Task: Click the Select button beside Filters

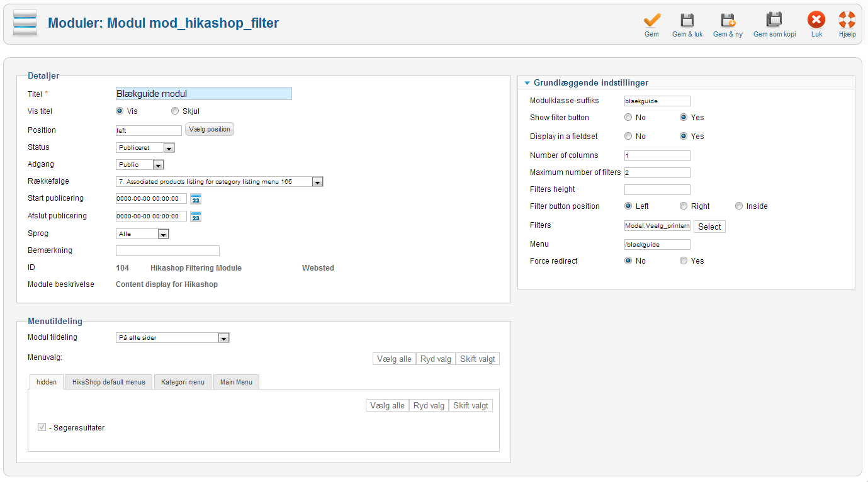Action: tap(709, 227)
